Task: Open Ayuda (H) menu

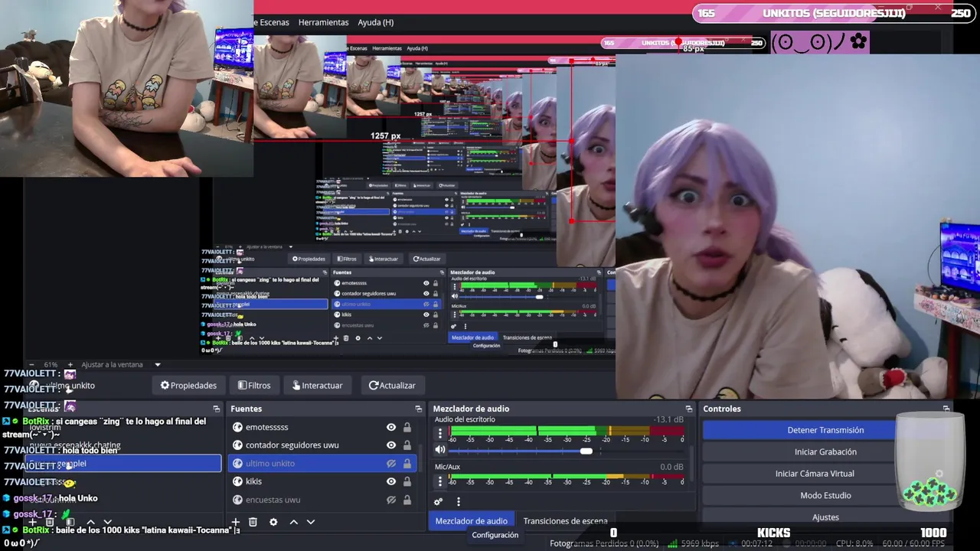Action: pos(375,22)
